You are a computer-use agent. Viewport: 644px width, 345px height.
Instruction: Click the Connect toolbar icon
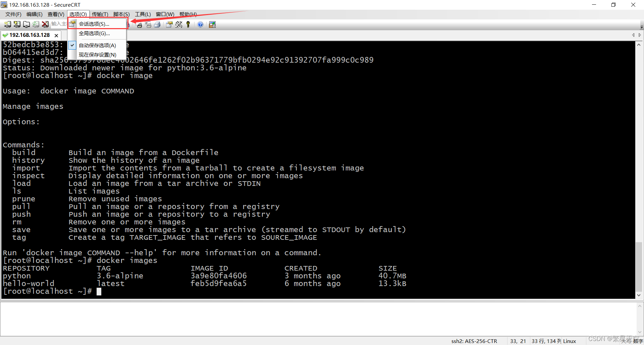click(7, 24)
